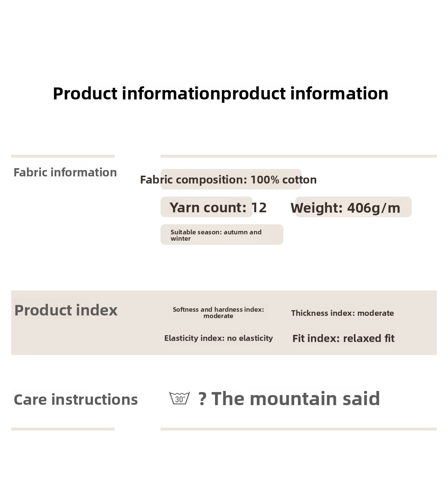Click Softness and hardness index text

(x=218, y=312)
